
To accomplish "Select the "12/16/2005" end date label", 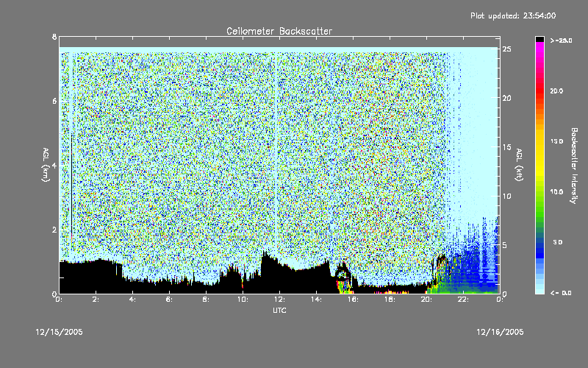I will 500,332.
